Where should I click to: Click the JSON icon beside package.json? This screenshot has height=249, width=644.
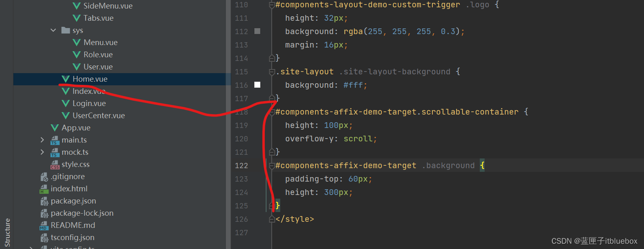[44, 201]
